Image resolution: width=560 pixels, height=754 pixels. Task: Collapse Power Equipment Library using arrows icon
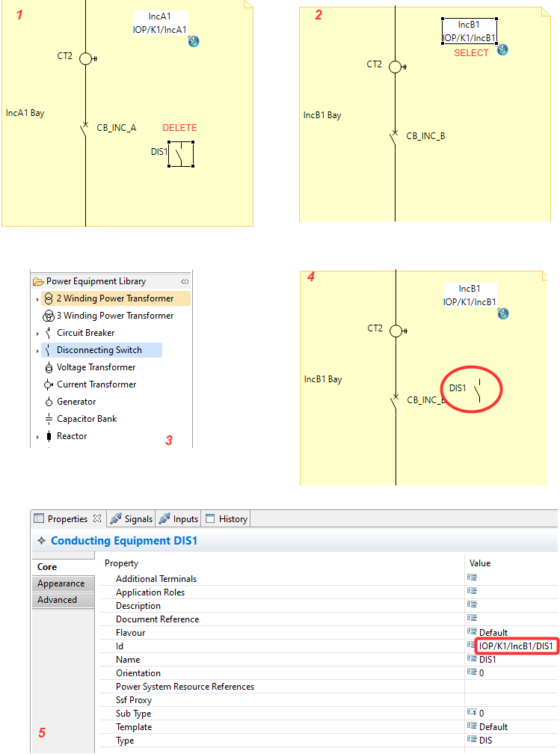185,281
